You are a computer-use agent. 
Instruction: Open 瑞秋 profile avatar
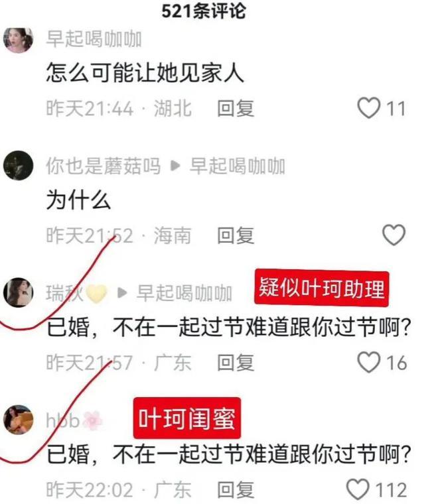coord(19,292)
